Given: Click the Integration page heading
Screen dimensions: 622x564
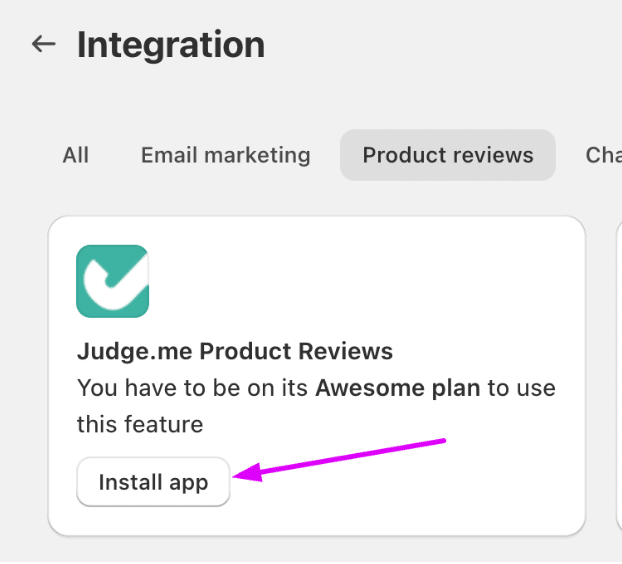Looking at the screenshot, I should coord(171,45).
